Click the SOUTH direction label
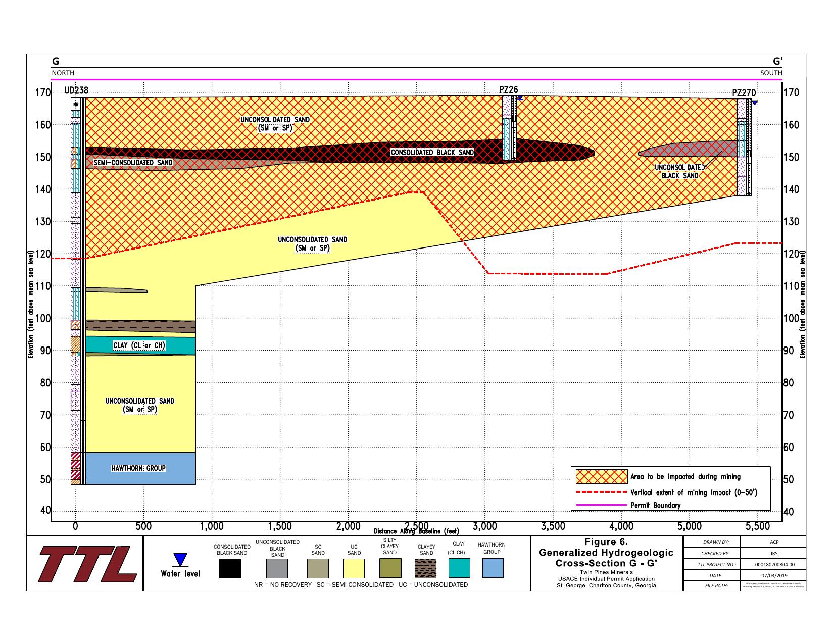This screenshot has height=644, width=834. pyautogui.click(x=771, y=73)
